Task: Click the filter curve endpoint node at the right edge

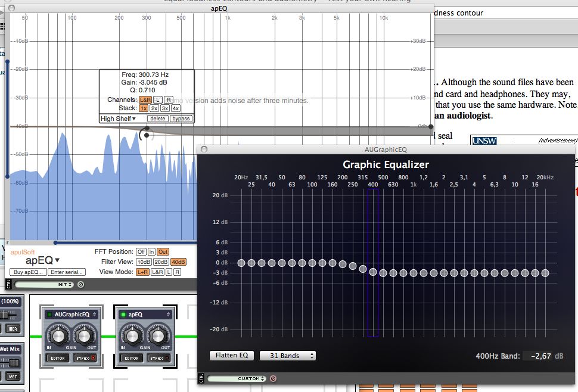Action: pos(431,126)
